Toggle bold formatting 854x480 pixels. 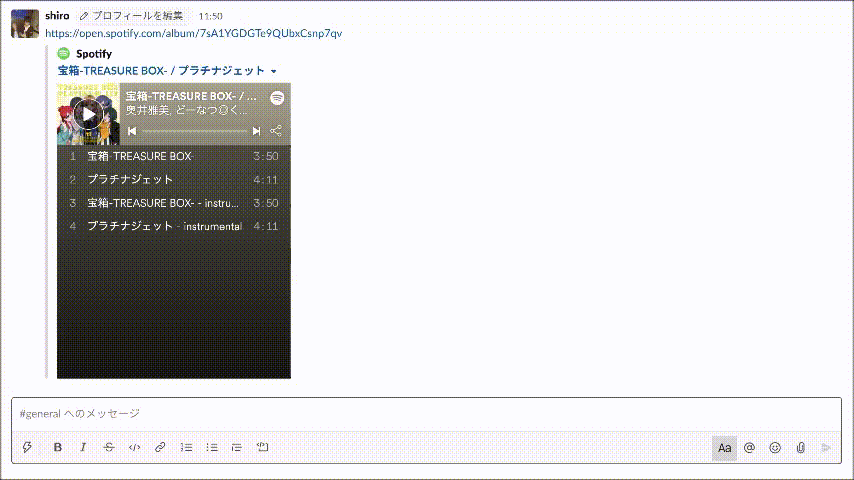coord(58,447)
